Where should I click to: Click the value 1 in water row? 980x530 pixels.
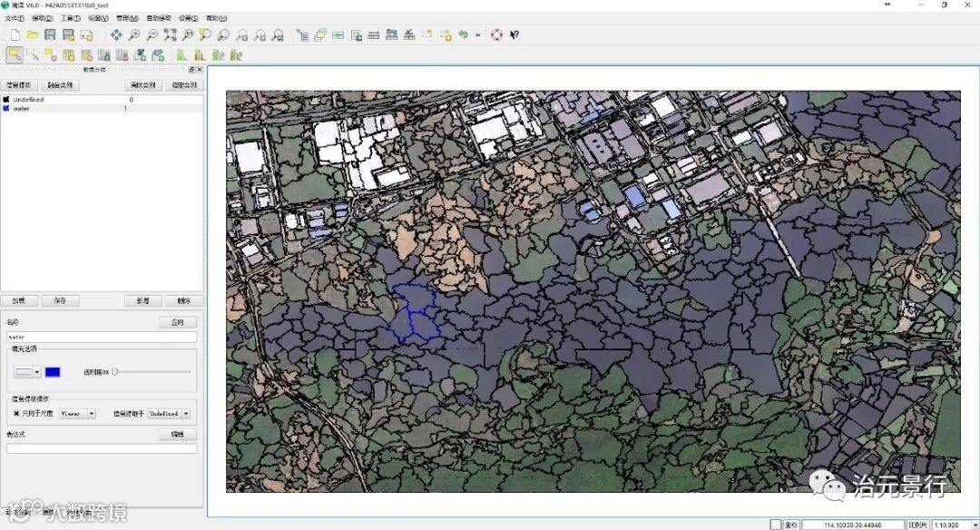(x=125, y=108)
